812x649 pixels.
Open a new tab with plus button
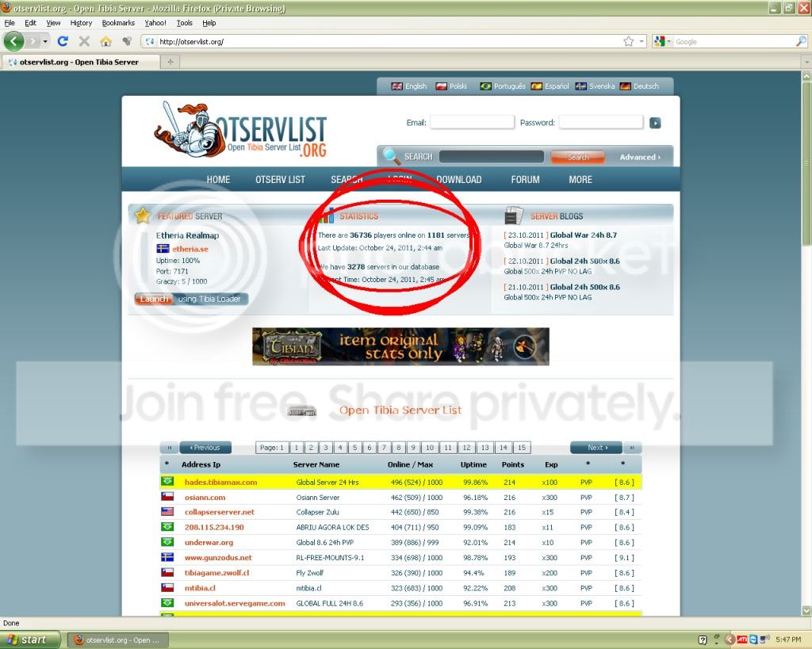pos(170,62)
